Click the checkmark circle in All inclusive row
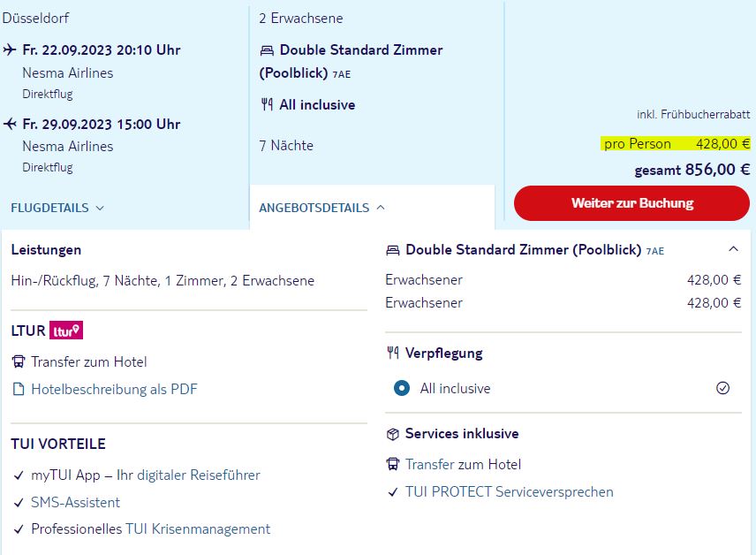 pos(722,388)
